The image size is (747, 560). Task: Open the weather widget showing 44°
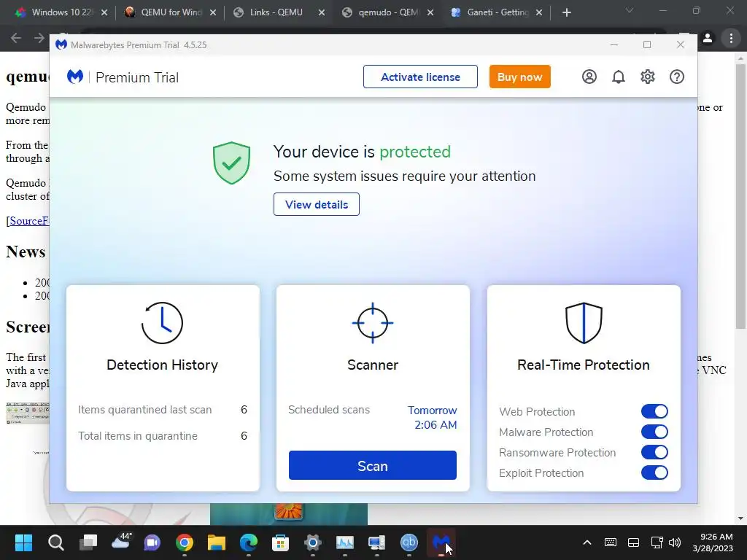pyautogui.click(x=120, y=542)
